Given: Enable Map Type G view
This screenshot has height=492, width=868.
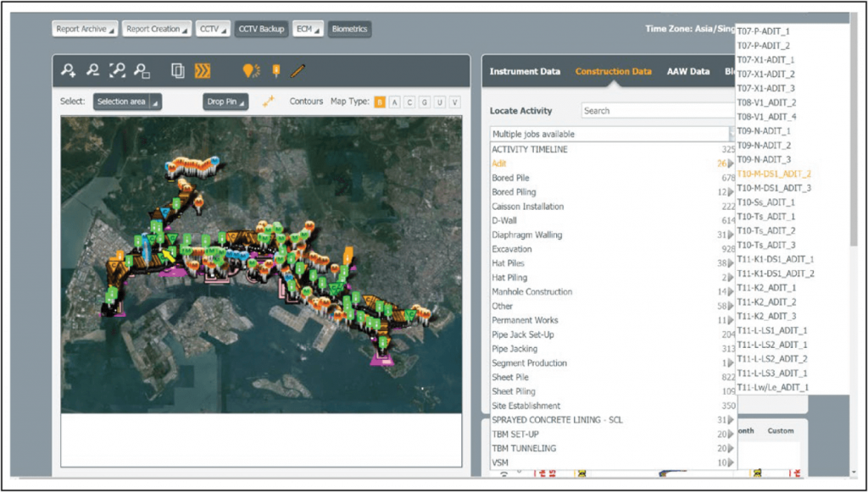Looking at the screenshot, I should (x=424, y=101).
